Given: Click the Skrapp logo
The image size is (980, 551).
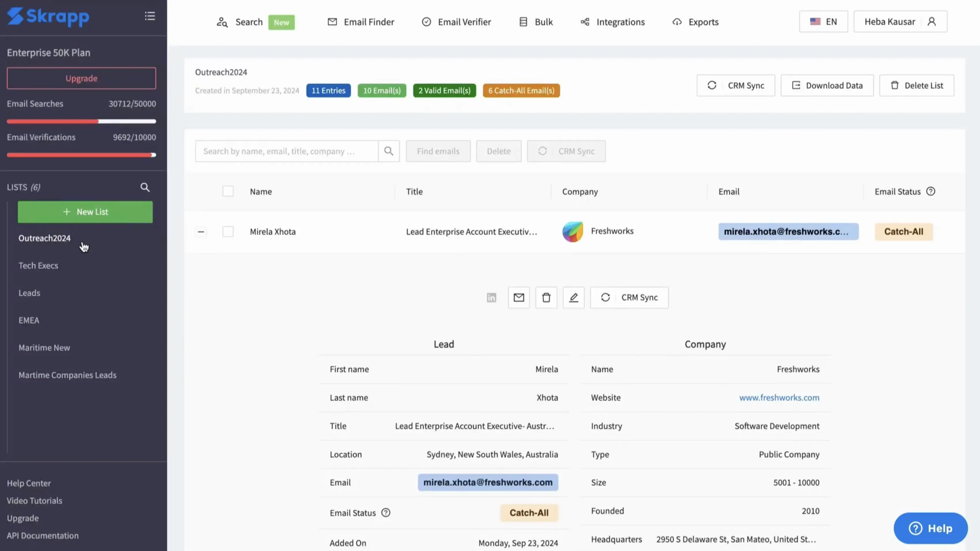Looking at the screenshot, I should coord(48,17).
